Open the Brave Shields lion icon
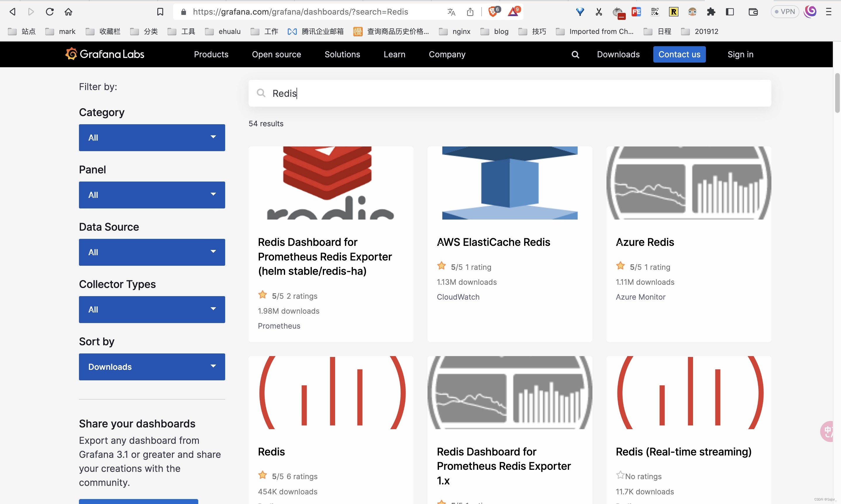Viewport: 841px width, 504px height. 493,12
